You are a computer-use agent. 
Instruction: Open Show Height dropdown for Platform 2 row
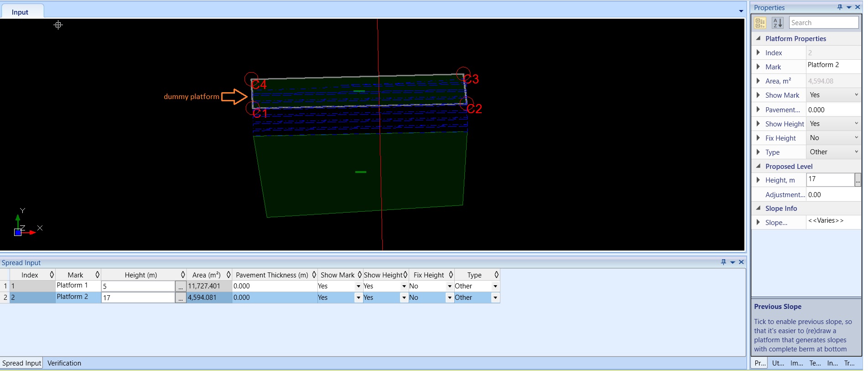pos(404,298)
